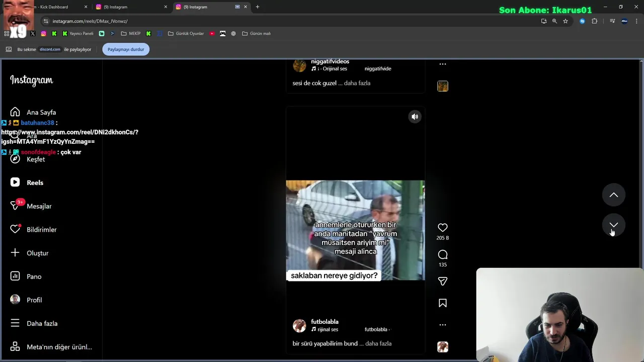Go to Reels in the sidebar
Screen dimensions: 644x362
coord(27,183)
